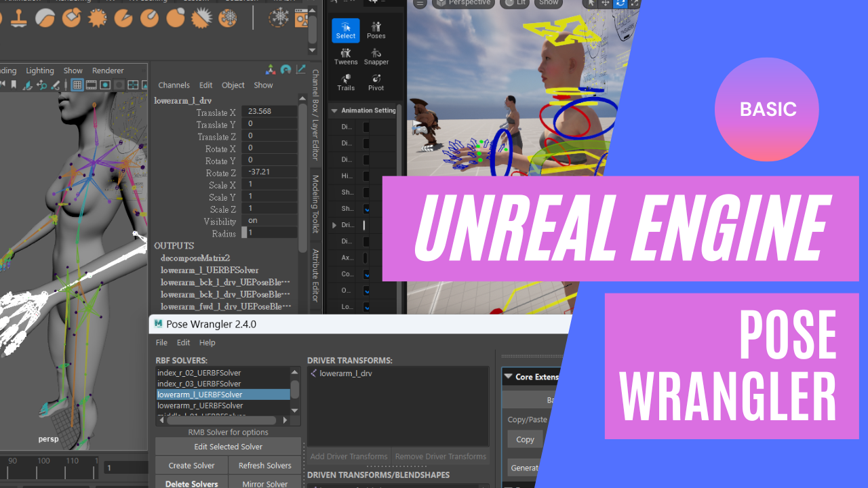Uncheck the Lo... checkbox in Animation Settings
Image resolution: width=868 pixels, height=488 pixels.
366,307
